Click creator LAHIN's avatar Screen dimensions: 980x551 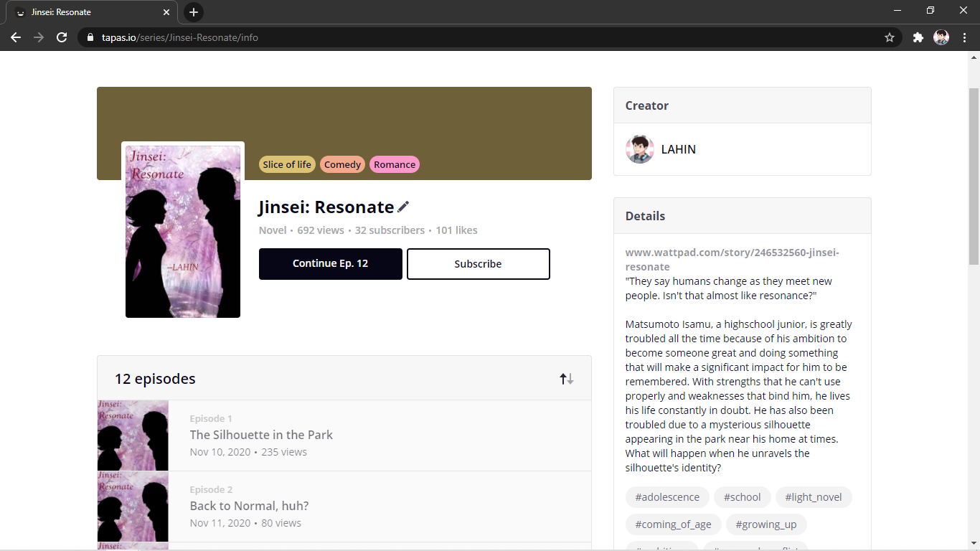(x=639, y=149)
